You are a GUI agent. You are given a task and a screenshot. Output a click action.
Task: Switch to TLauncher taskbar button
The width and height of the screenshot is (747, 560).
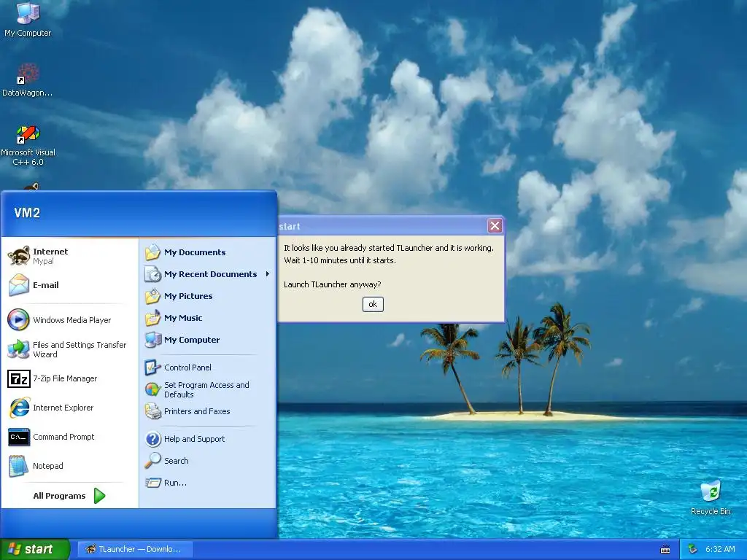pos(135,549)
